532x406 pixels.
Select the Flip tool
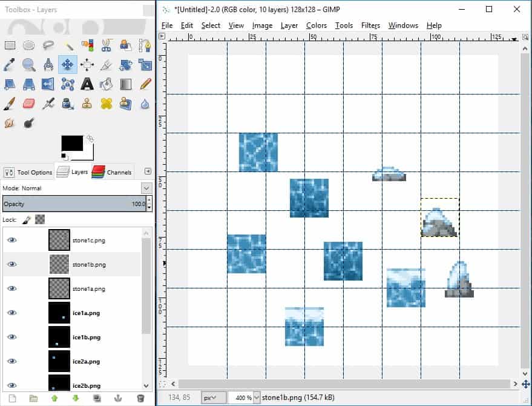pos(48,84)
